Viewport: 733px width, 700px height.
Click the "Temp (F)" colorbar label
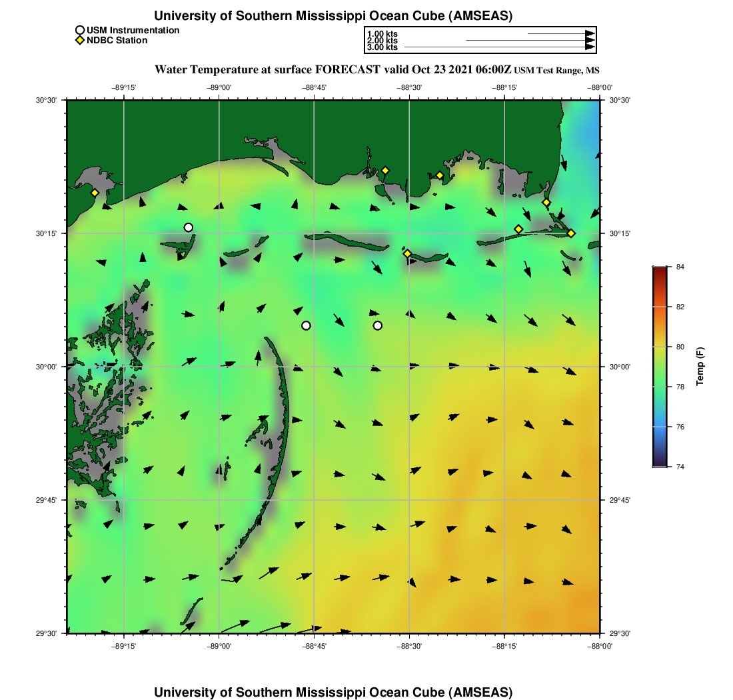tap(700, 367)
